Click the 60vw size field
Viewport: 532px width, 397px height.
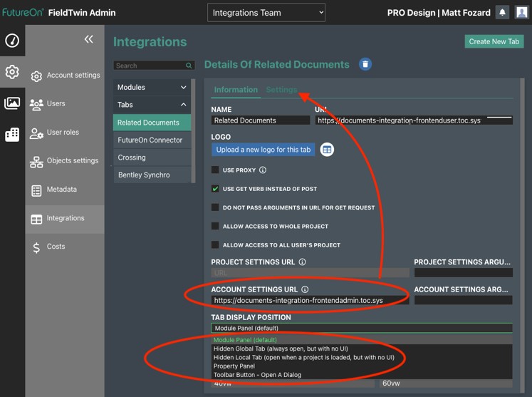[446, 383]
